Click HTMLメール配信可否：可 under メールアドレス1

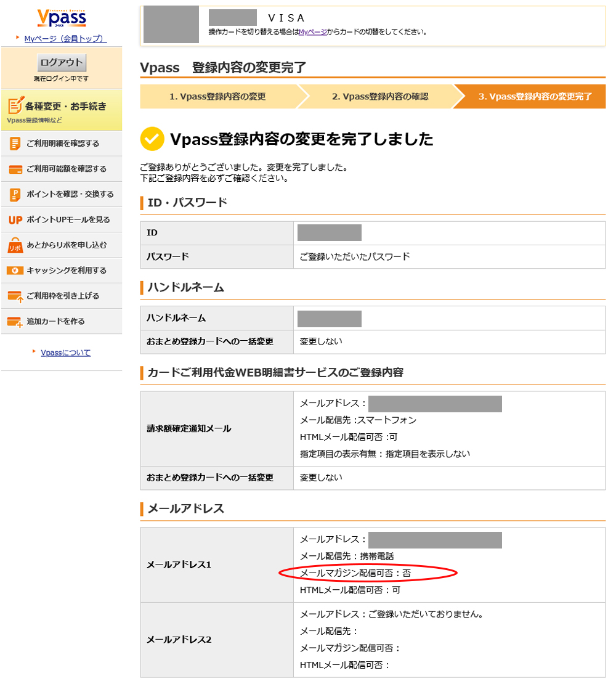[350, 590]
